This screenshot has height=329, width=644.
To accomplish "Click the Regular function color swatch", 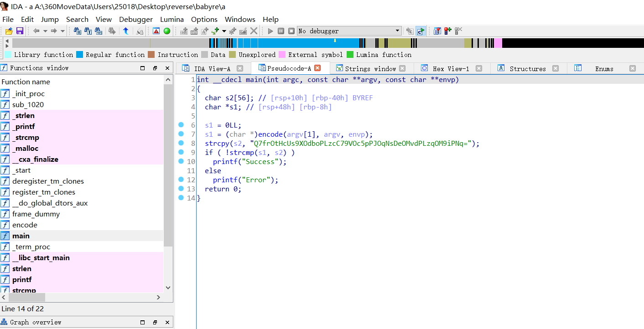I will point(80,55).
